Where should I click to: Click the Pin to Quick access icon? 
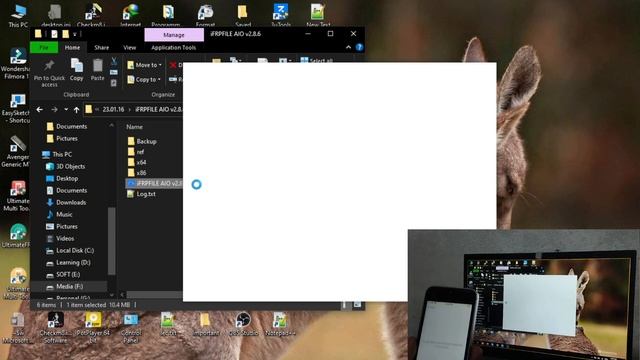click(49, 73)
